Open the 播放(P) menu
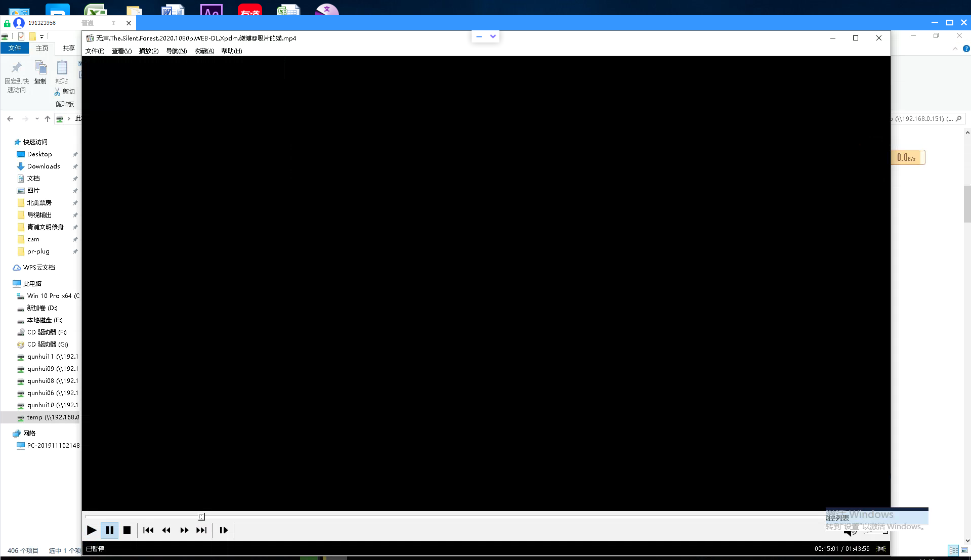Viewport: 971px width, 560px height. tap(149, 51)
